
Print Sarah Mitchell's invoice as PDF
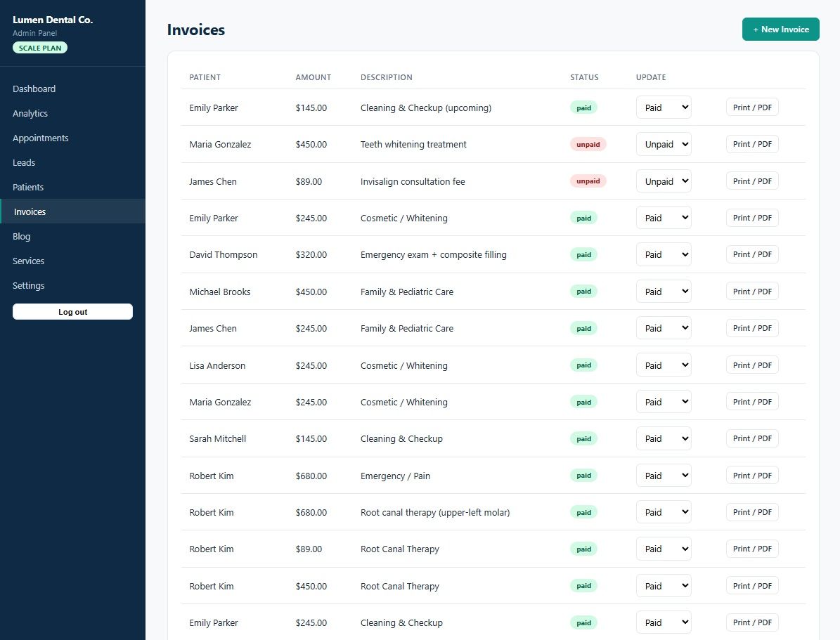pyautogui.click(x=752, y=438)
